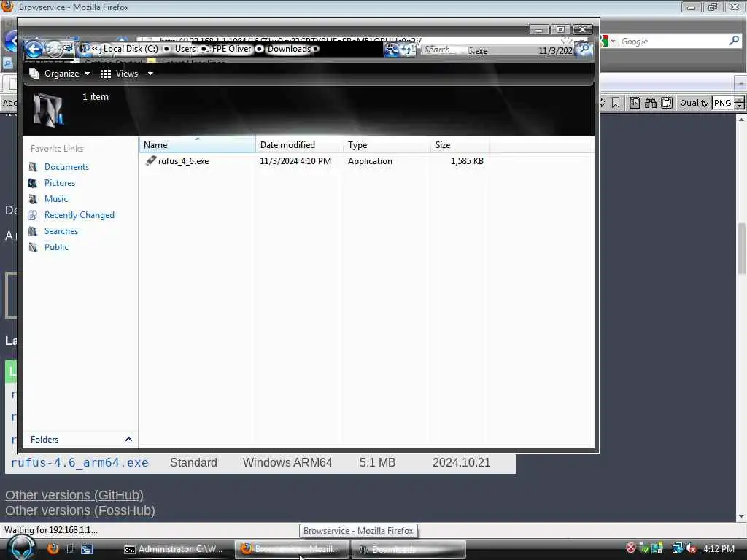Viewport: 747px width, 560px height.
Task: Switch to Downloads taskbar button
Action: tap(408, 549)
